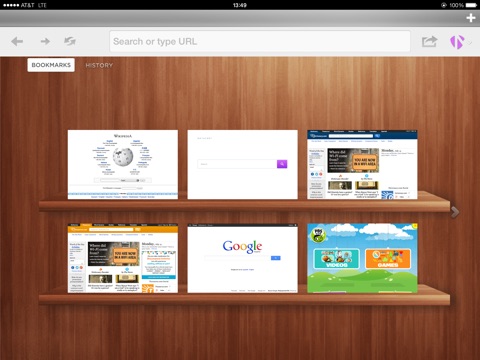Open the orange-header thesaurus site bookmark
Viewport: 480px width, 360px height.
point(123,258)
